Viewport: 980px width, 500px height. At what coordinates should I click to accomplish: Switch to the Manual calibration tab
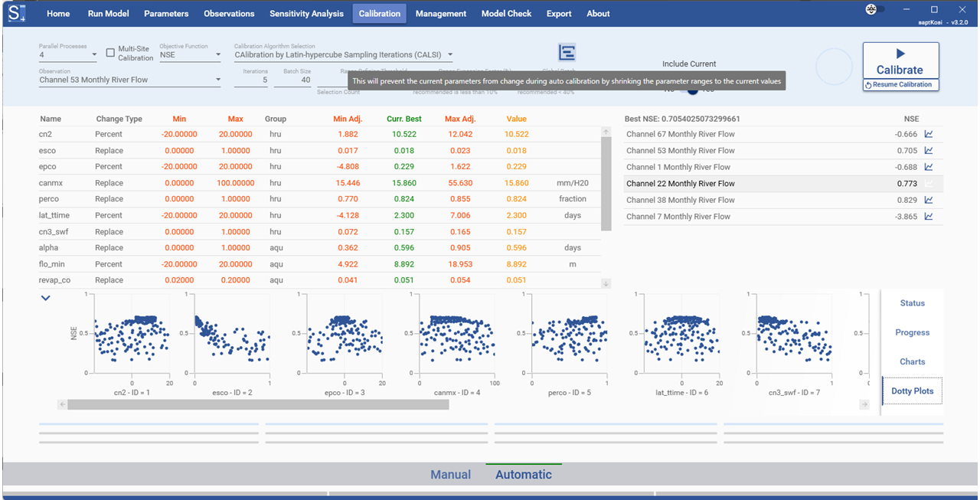click(450, 475)
